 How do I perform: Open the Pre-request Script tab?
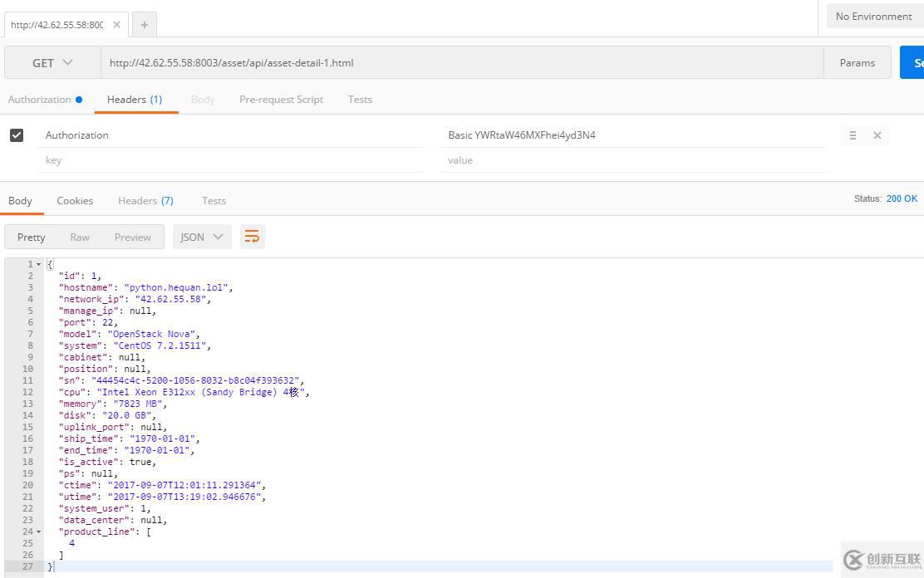pyautogui.click(x=281, y=100)
